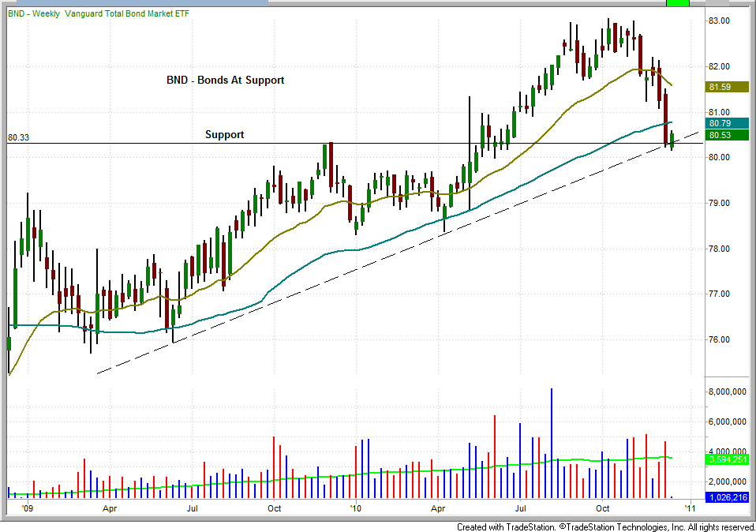Click the 78.00 price axis label

pyautogui.click(x=719, y=249)
